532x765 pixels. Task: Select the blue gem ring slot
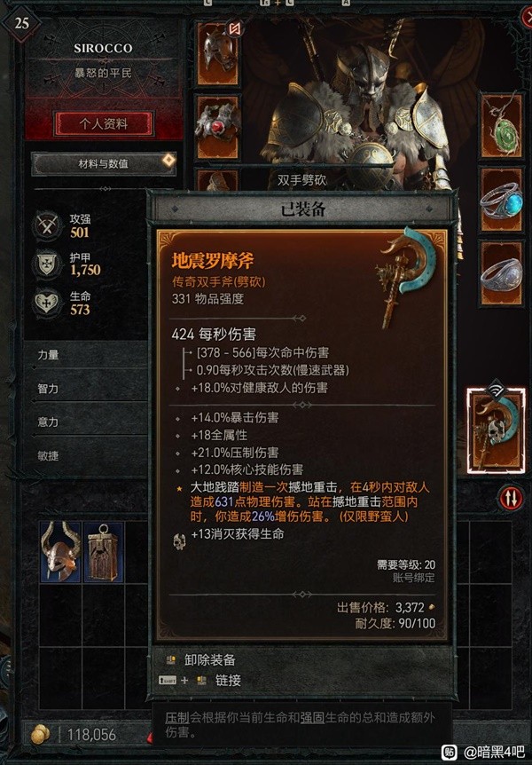(x=501, y=200)
